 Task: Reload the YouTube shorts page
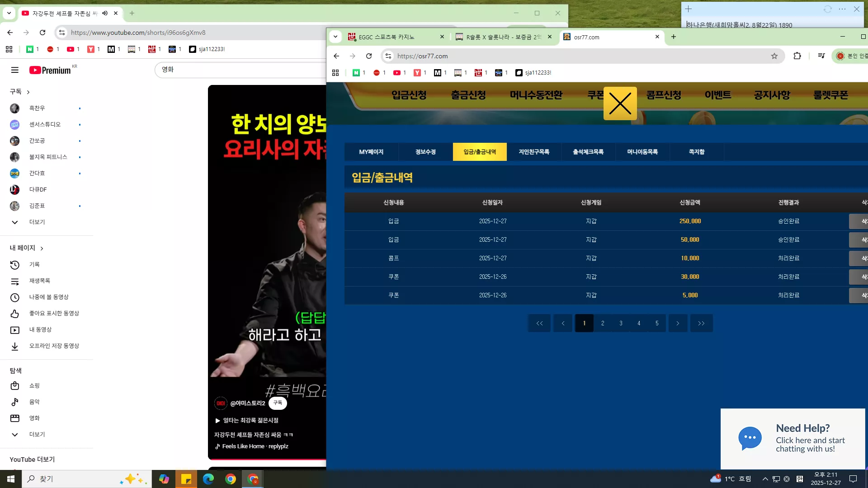click(x=42, y=33)
